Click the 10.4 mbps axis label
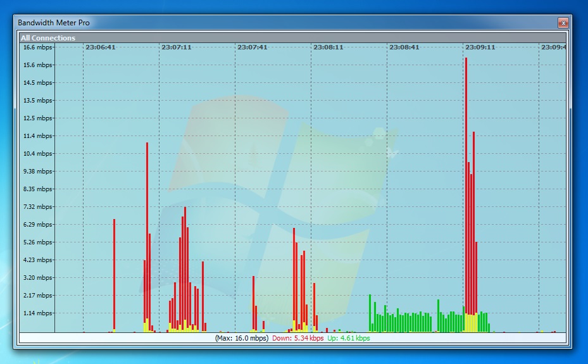The height and width of the screenshot is (364, 588). click(37, 154)
